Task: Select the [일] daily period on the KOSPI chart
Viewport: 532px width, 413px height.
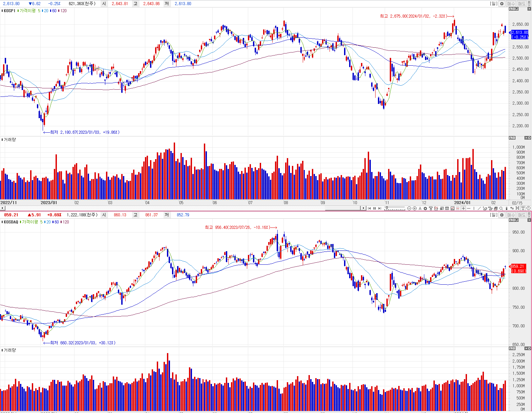Action: 494,4
